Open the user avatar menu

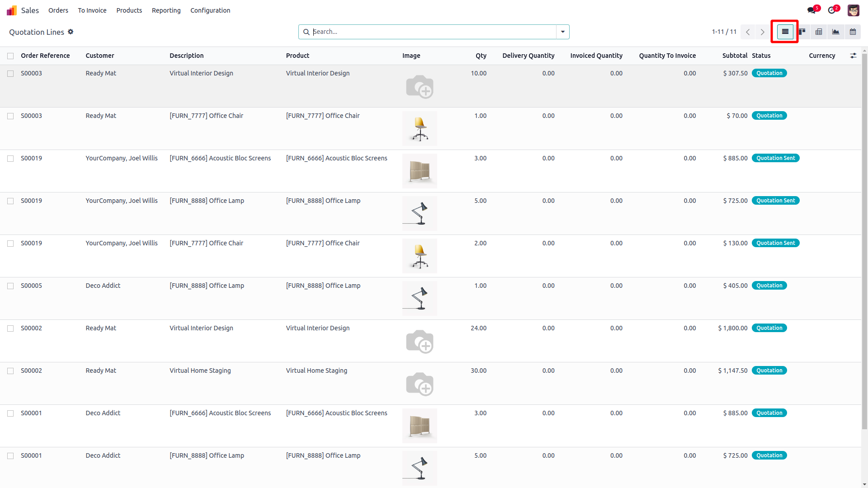[853, 10]
